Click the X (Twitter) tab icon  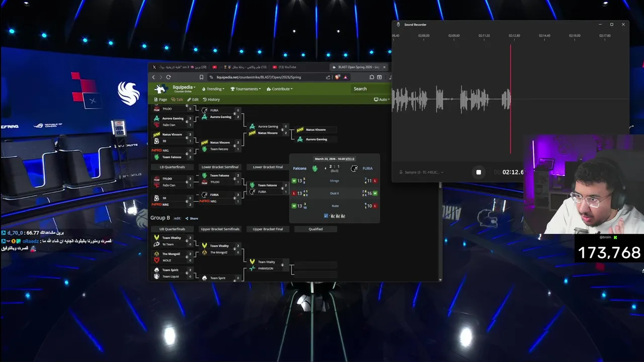(154, 67)
